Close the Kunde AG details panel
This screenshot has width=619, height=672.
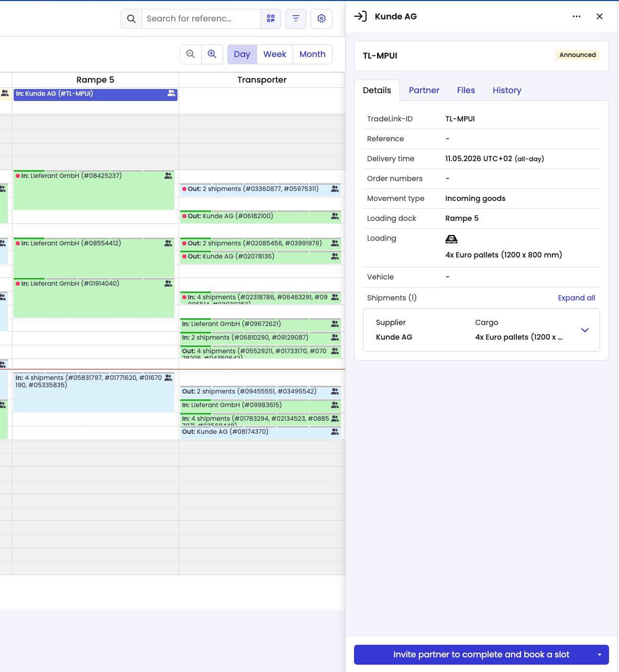click(600, 16)
